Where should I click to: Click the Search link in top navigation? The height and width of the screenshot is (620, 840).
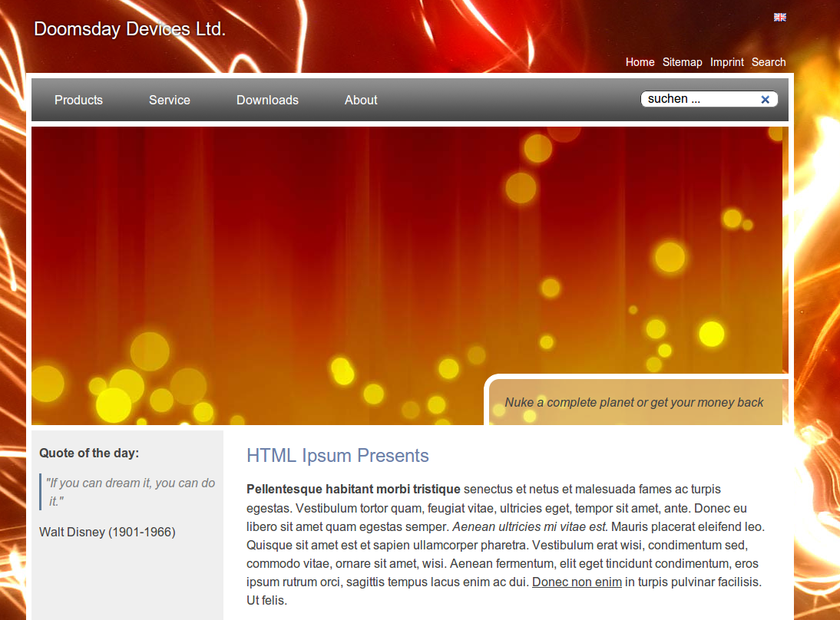pyautogui.click(x=769, y=62)
